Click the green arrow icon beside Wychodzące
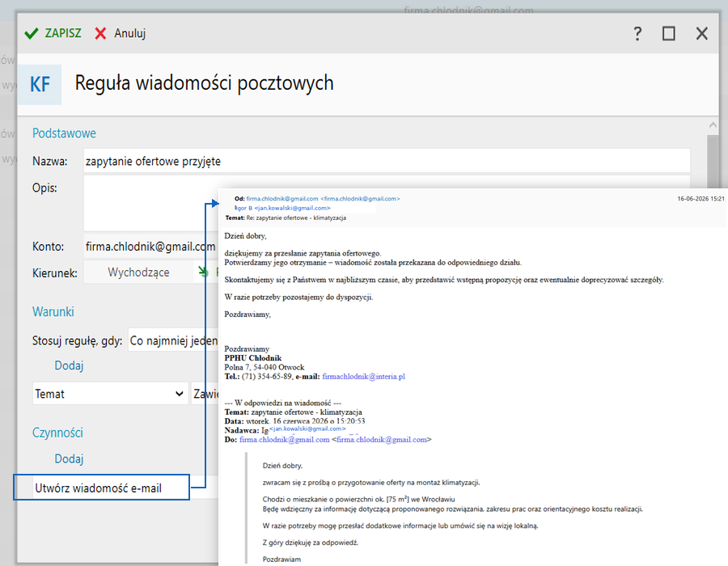Screen dimensions: 728x566 [203, 272]
